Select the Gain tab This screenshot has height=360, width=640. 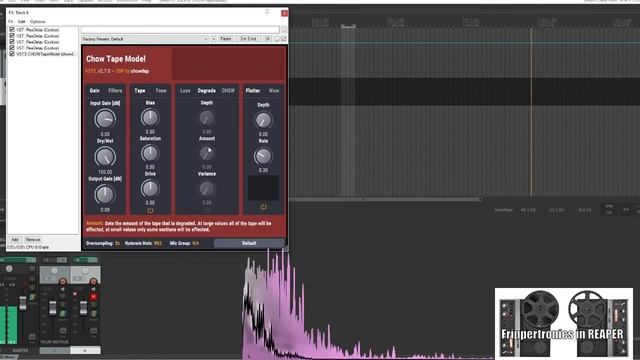coord(95,91)
